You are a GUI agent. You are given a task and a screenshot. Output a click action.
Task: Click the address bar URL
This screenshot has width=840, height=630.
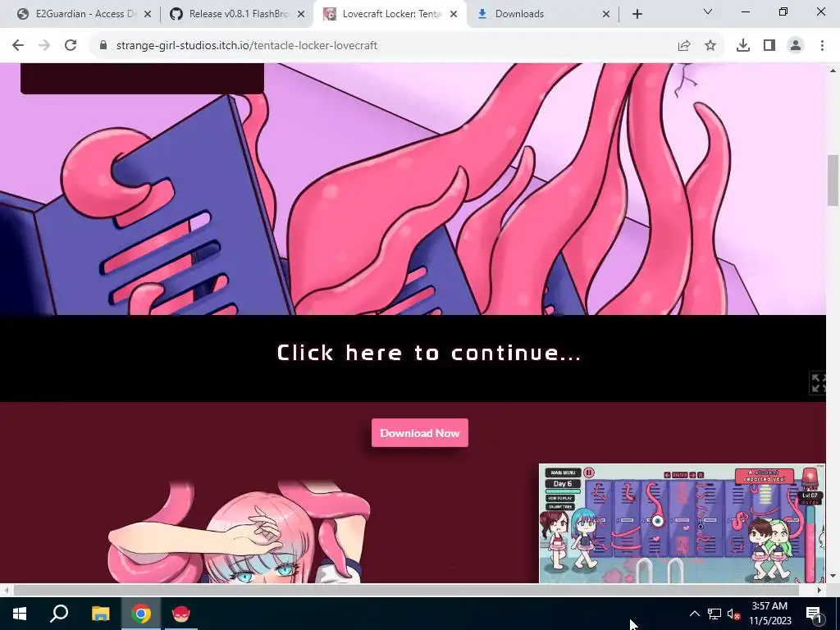click(247, 46)
